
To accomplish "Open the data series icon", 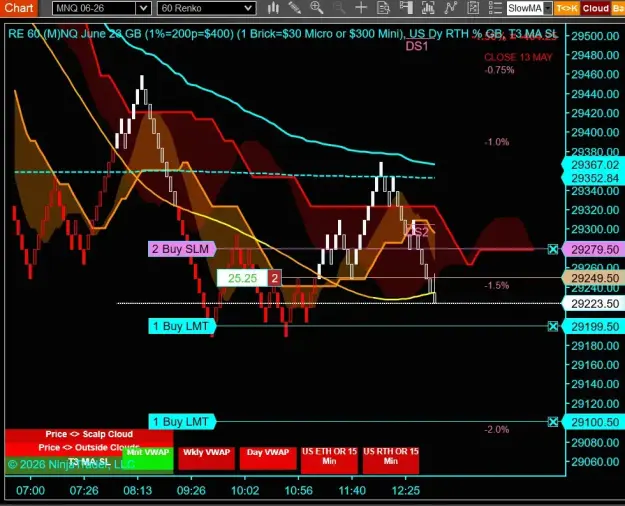I will tap(428, 8).
